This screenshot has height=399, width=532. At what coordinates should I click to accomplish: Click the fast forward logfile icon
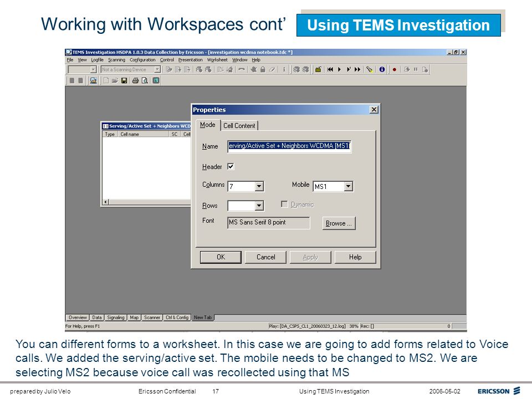pyautogui.click(x=357, y=70)
